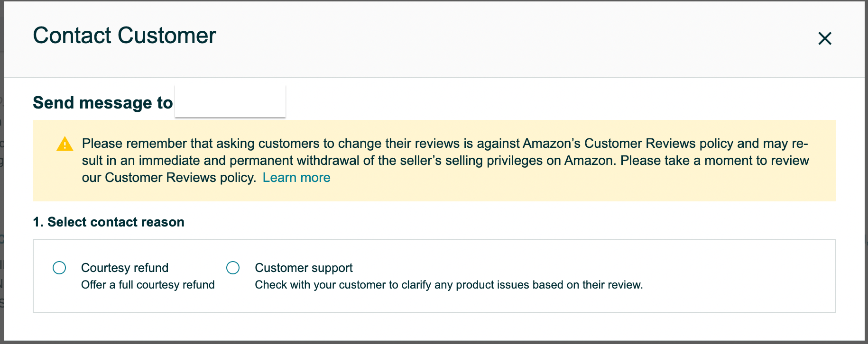Click the '1. Select contact reason' heading
Viewport: 868px width, 344px height.
click(109, 222)
